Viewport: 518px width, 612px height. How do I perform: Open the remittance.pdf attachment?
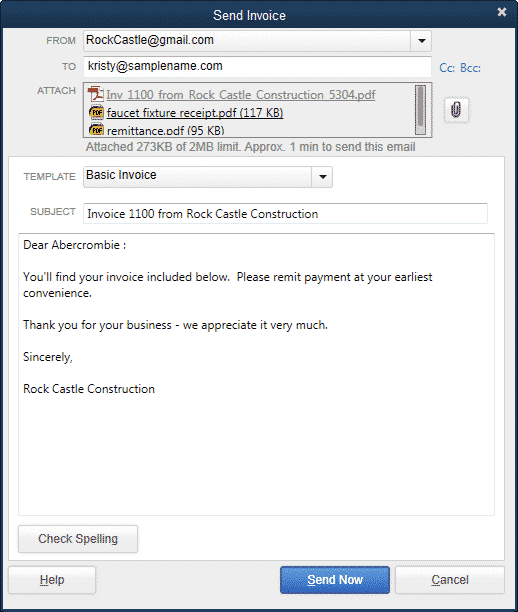pyautogui.click(x=166, y=130)
